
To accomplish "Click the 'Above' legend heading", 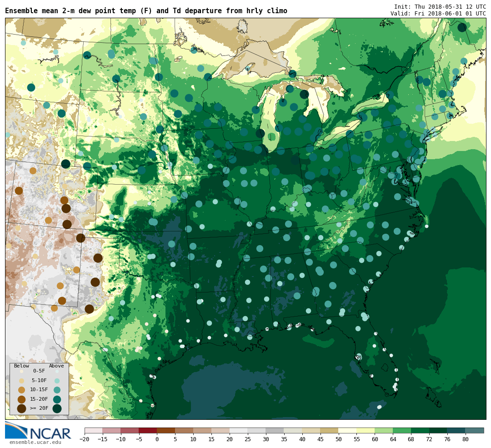I will (x=56, y=366).
